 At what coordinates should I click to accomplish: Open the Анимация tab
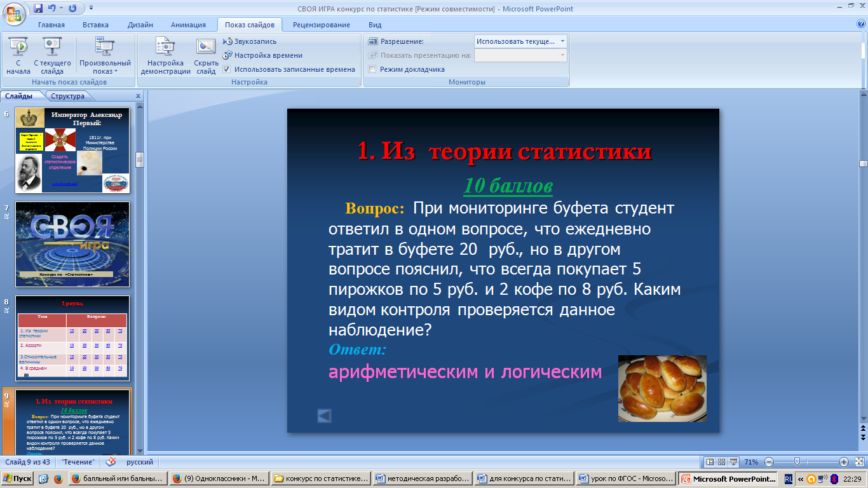[x=188, y=25]
